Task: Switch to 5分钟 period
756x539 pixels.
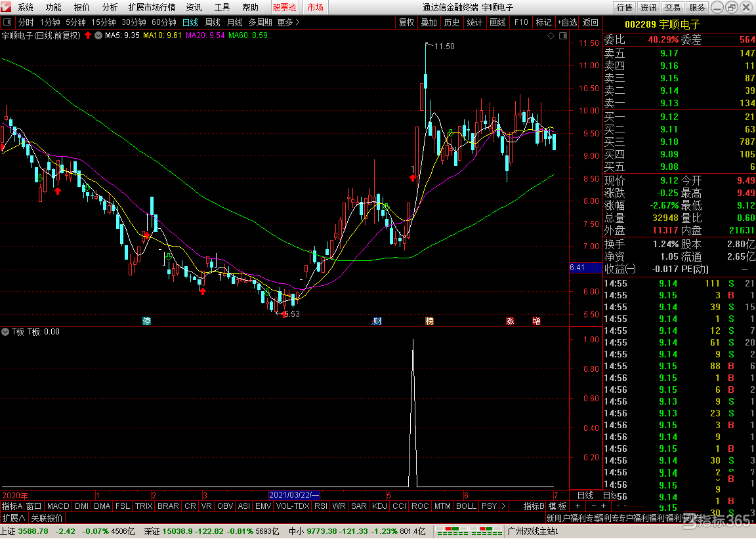Action: pos(75,22)
